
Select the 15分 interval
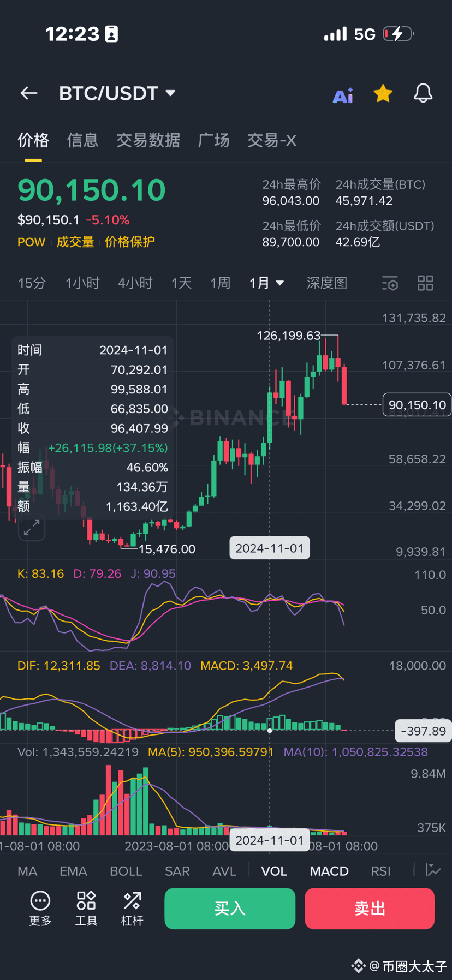[32, 283]
